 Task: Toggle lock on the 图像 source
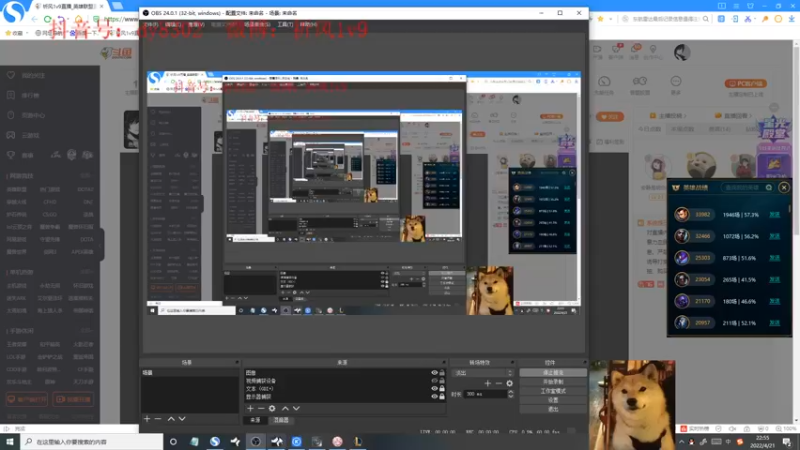click(x=442, y=373)
